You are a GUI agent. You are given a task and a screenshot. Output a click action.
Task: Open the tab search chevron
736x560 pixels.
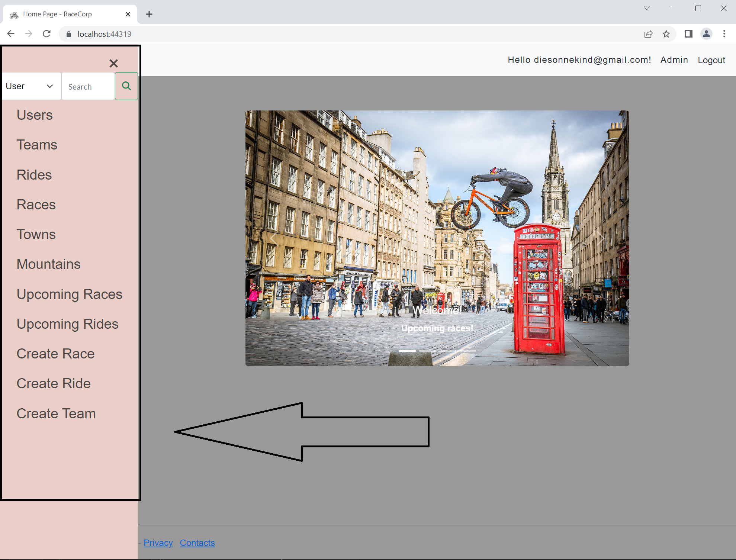tap(647, 8)
